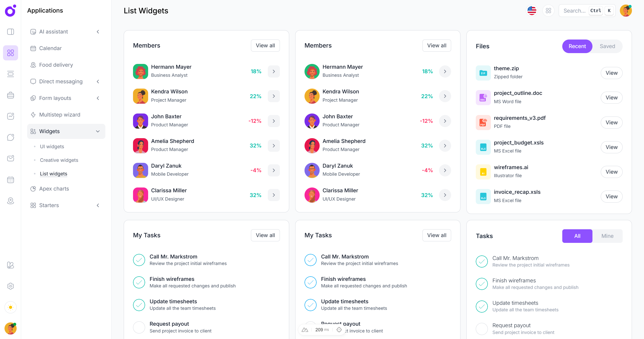
Task: Toggle the light/dark theme sun icon
Action: [x=10, y=307]
